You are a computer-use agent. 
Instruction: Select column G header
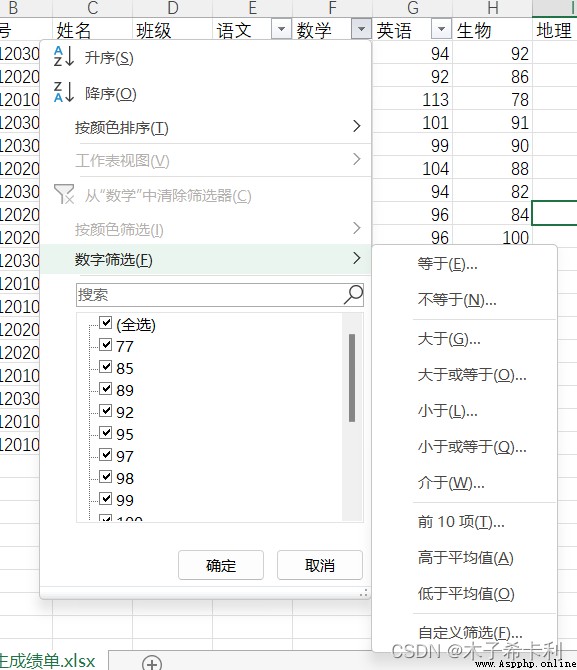[412, 8]
